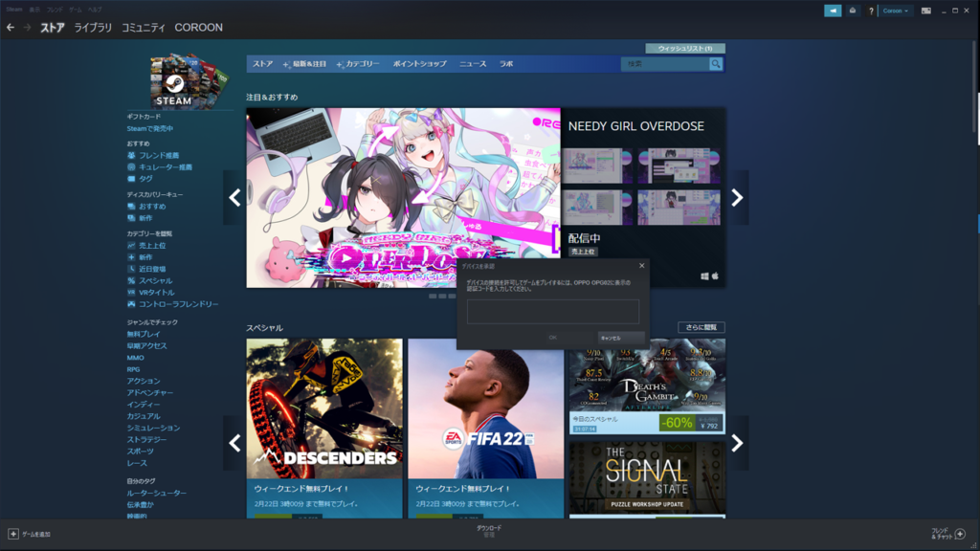Image resolution: width=980 pixels, height=551 pixels.
Task: Open スペシャル in the sidebar
Action: coord(155,281)
